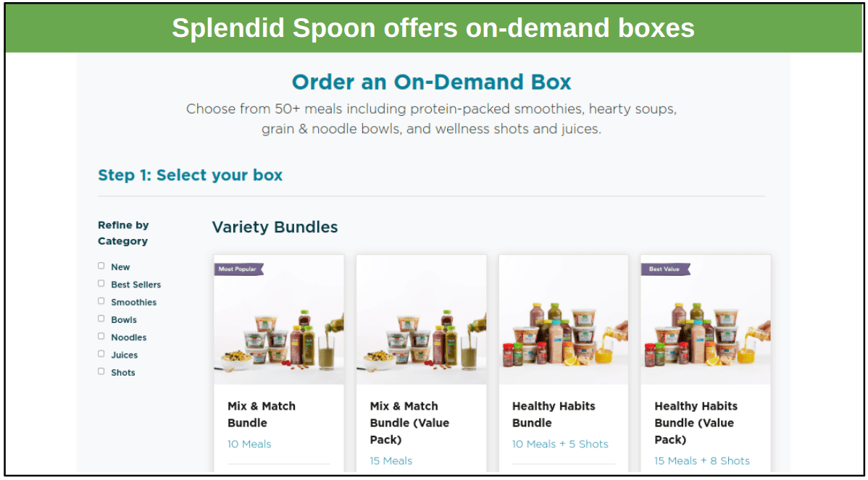This screenshot has height=480, width=868.
Task: Open the Healthy Habits Bundle product image
Action: click(x=564, y=319)
